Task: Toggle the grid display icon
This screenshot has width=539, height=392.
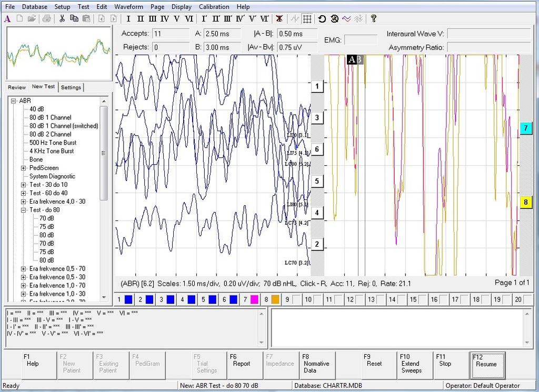Action: (x=307, y=18)
